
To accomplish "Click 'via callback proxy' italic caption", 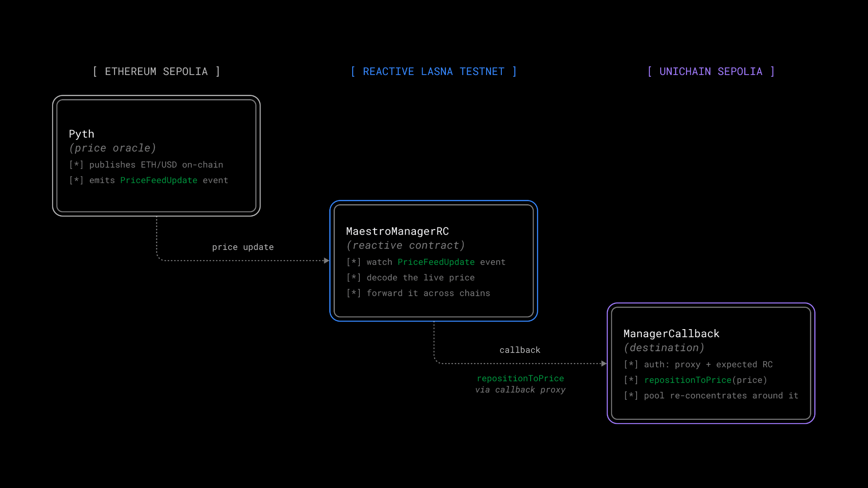I will [520, 390].
